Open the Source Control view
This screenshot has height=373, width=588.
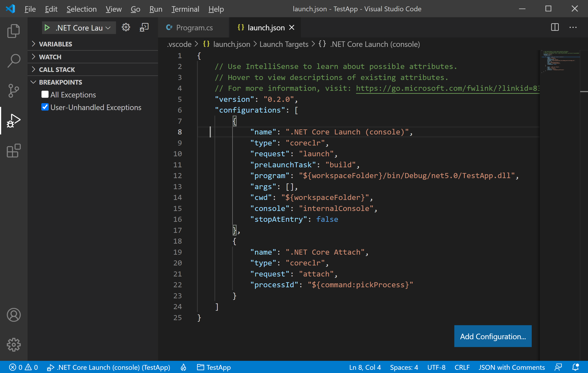(x=13, y=91)
